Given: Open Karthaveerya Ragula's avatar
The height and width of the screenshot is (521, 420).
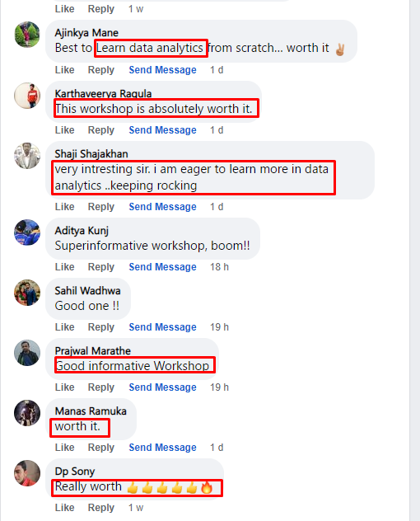Looking at the screenshot, I should click(27, 96).
